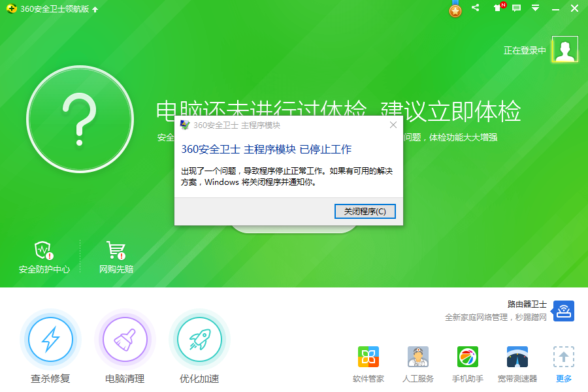This screenshot has height=392, width=588.
Task: Click dialog heading 360安全卫士 主程序模块 已停止工作
Action: click(x=267, y=150)
